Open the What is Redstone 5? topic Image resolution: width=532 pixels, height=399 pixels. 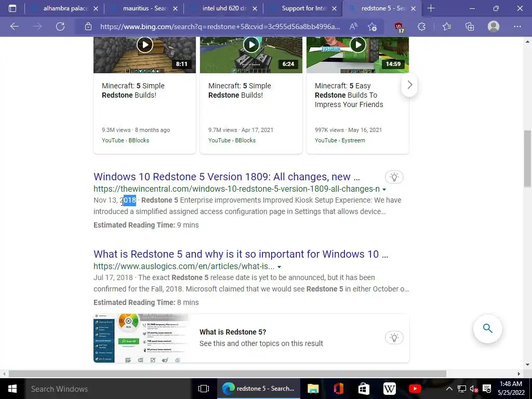click(x=233, y=332)
